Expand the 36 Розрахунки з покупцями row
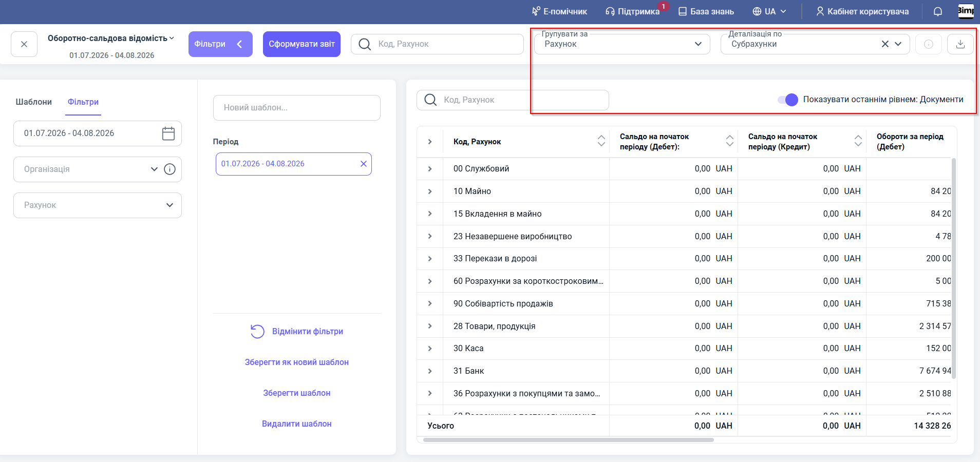 click(430, 393)
